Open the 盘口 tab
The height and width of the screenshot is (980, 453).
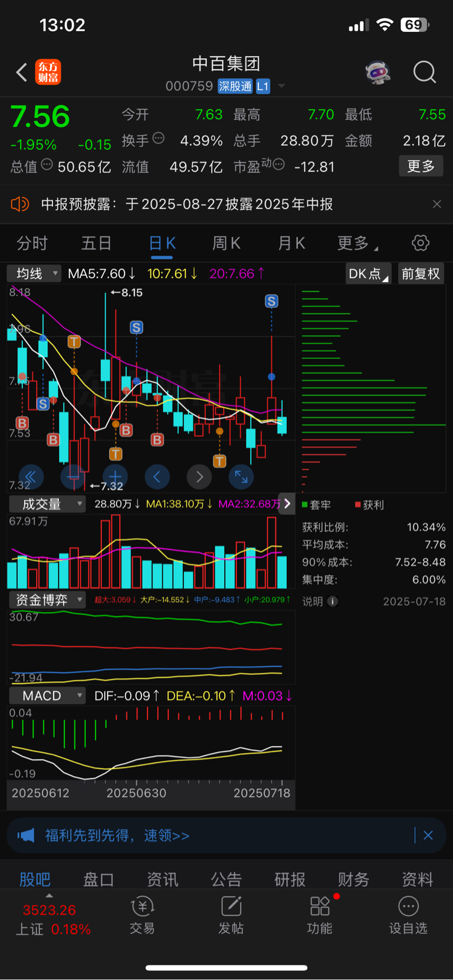99,879
